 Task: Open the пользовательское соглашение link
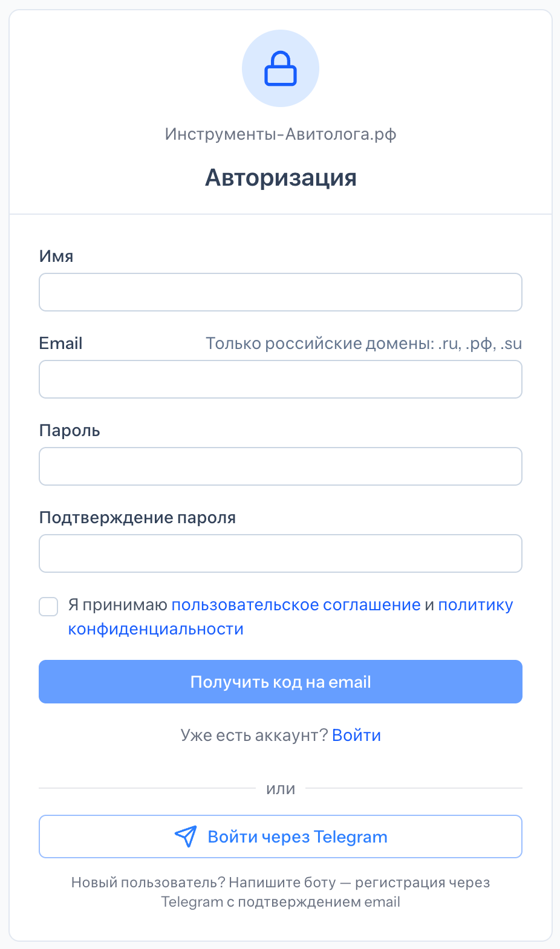point(296,605)
